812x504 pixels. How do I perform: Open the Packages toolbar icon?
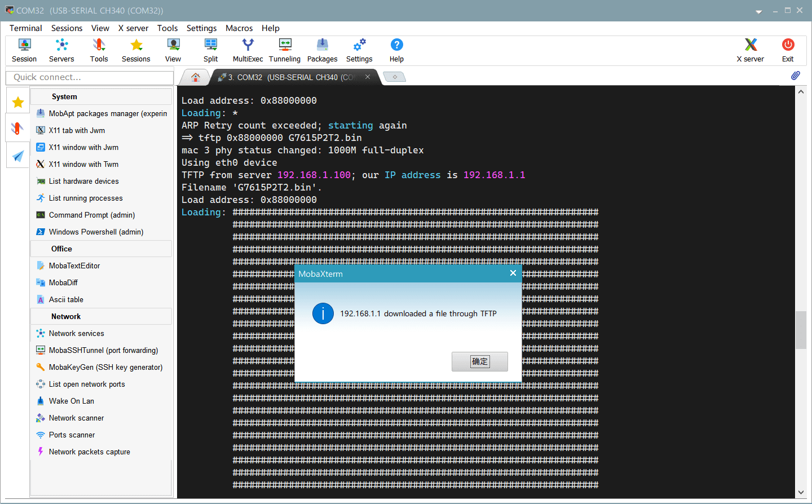[322, 50]
